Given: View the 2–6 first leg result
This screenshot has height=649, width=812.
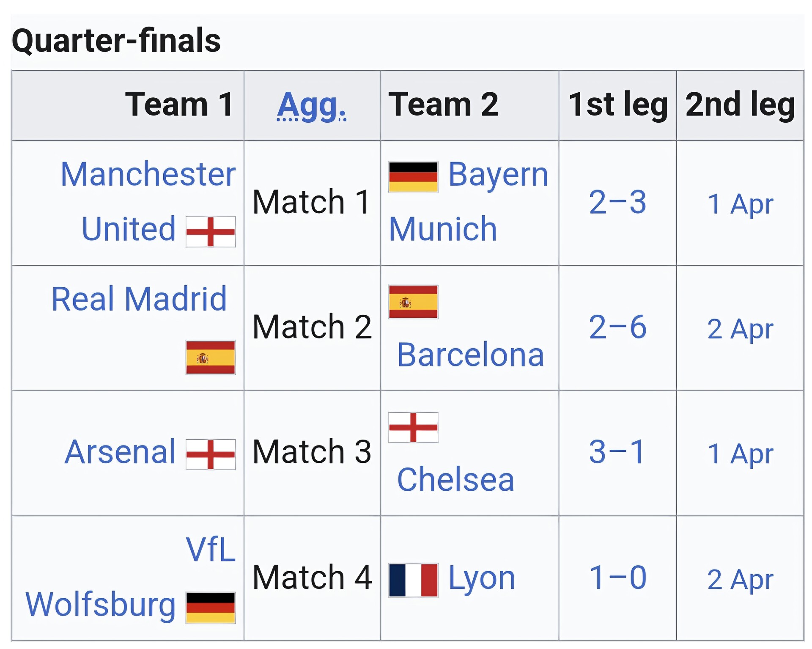Looking at the screenshot, I should coord(617,327).
